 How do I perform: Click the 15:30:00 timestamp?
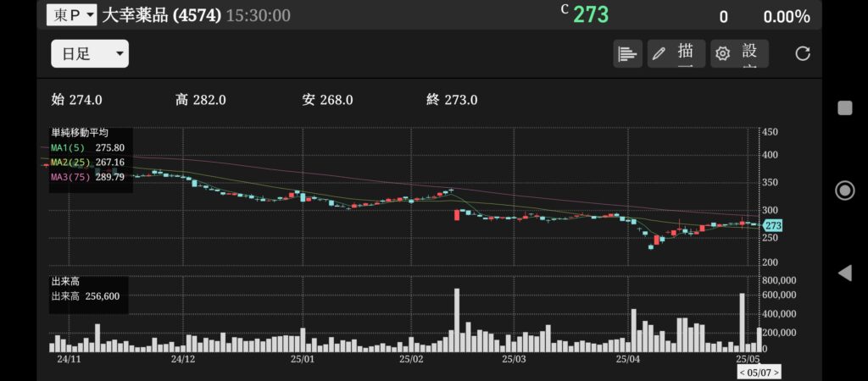258,15
